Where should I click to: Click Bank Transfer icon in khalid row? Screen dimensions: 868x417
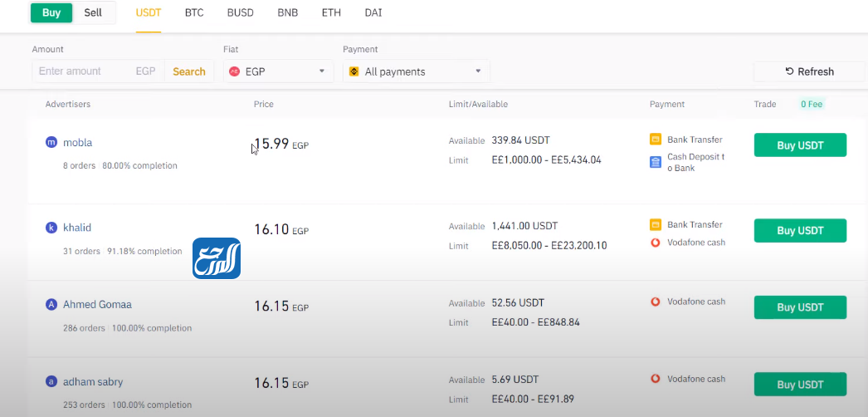[656, 225]
